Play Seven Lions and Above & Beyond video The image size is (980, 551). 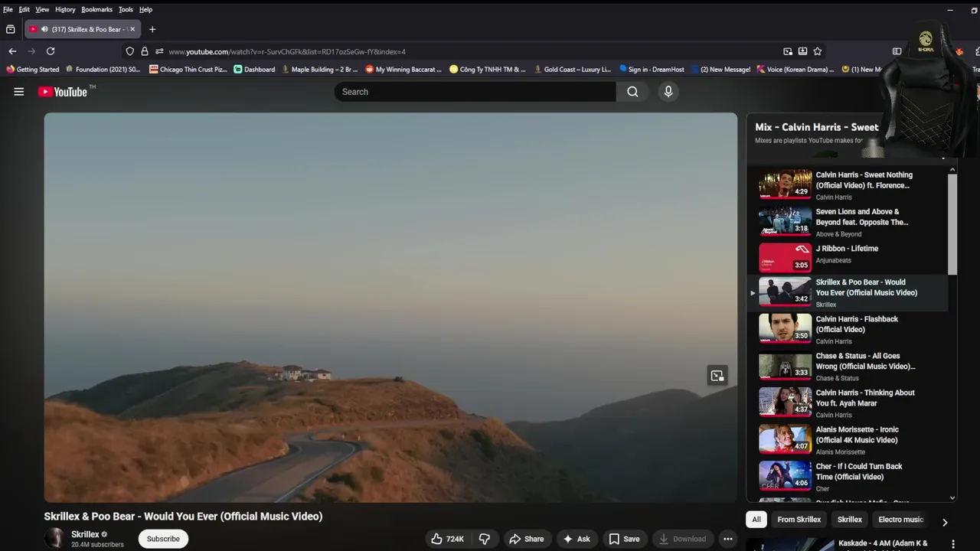848,222
